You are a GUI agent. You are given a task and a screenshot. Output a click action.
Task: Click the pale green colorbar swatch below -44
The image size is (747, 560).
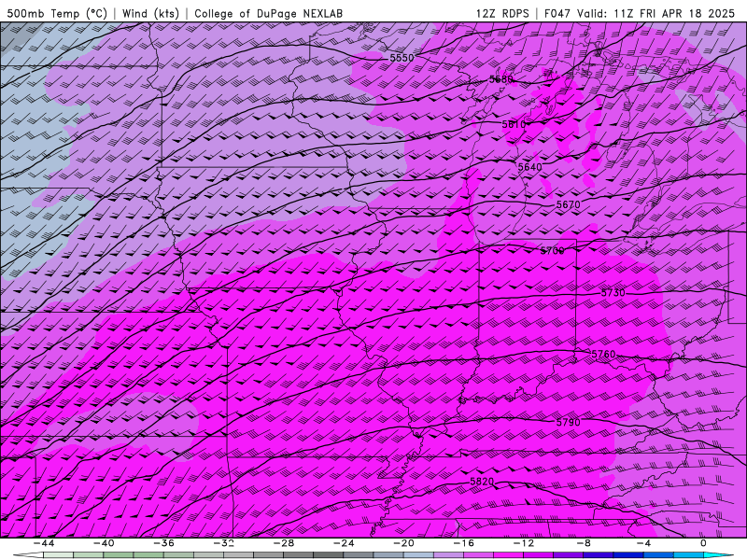click(x=58, y=555)
